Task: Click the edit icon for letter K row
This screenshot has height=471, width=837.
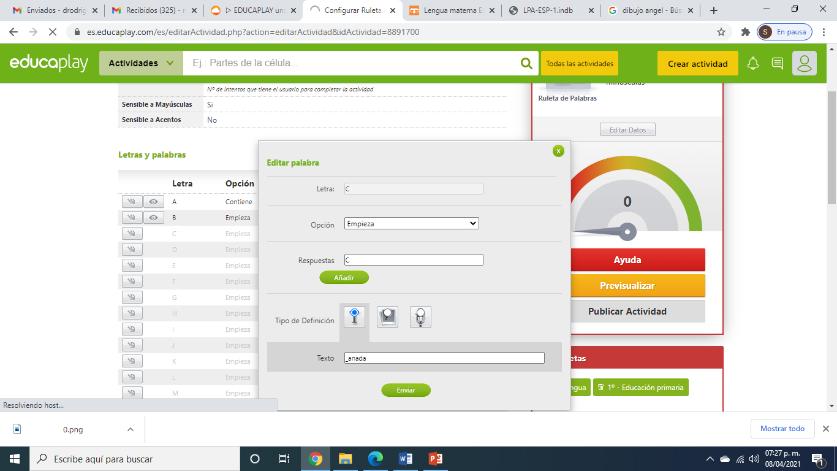Action: 132,362
